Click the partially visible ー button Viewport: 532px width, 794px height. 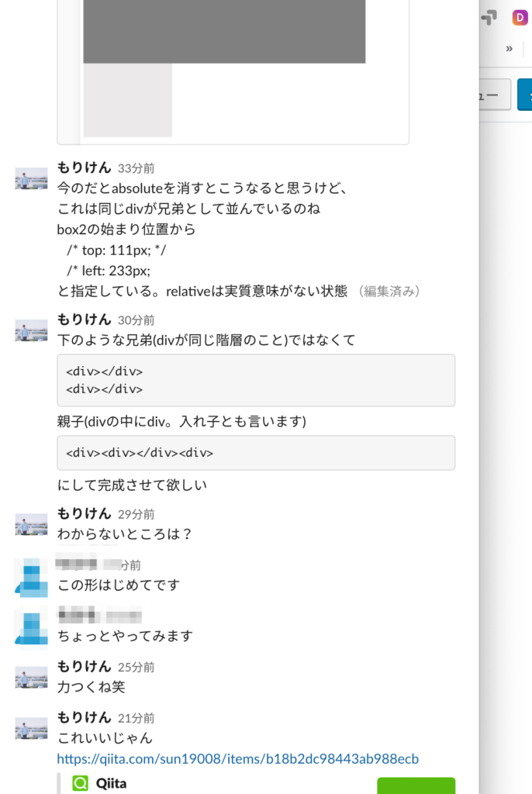495,95
